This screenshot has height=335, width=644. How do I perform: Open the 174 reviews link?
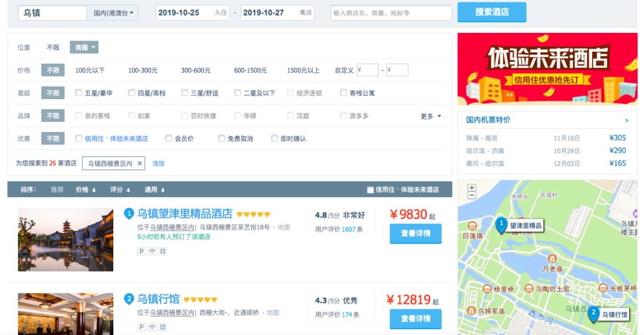pyautogui.click(x=346, y=315)
